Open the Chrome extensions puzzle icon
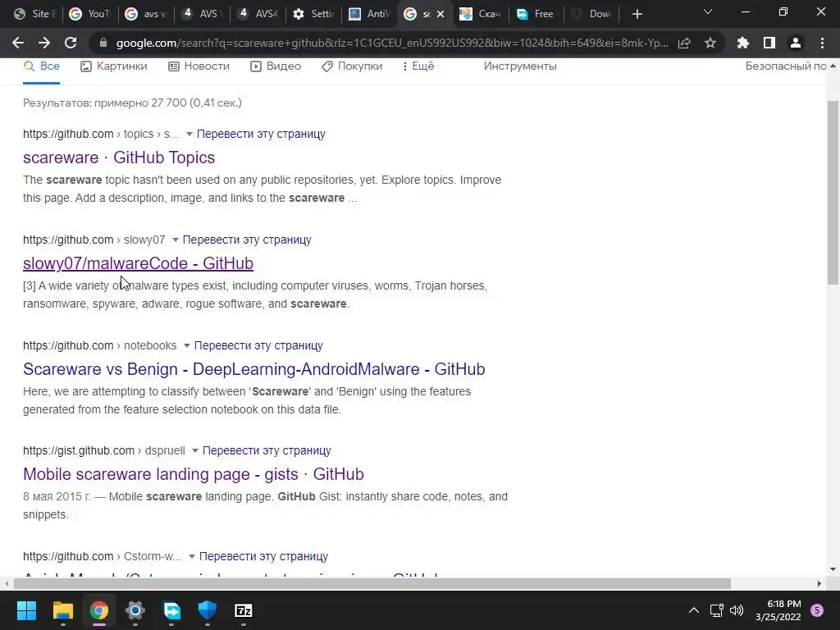 (742, 43)
